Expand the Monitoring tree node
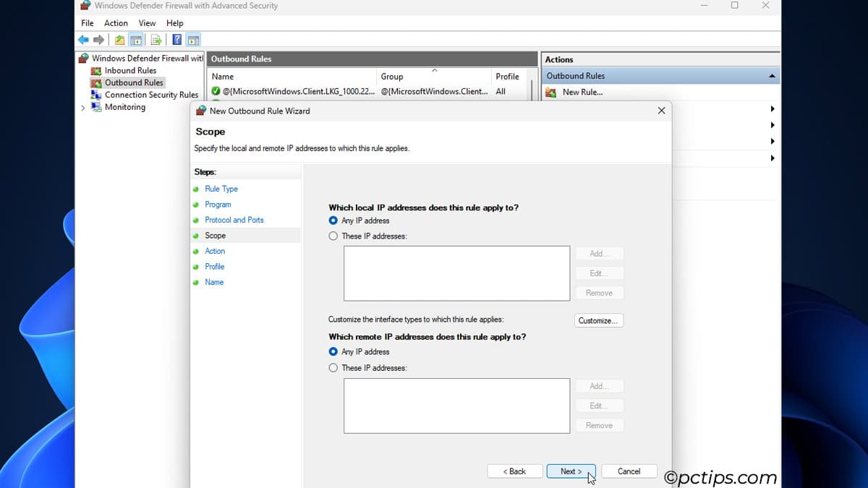Screen dimensions: 868x488 tap(85, 107)
